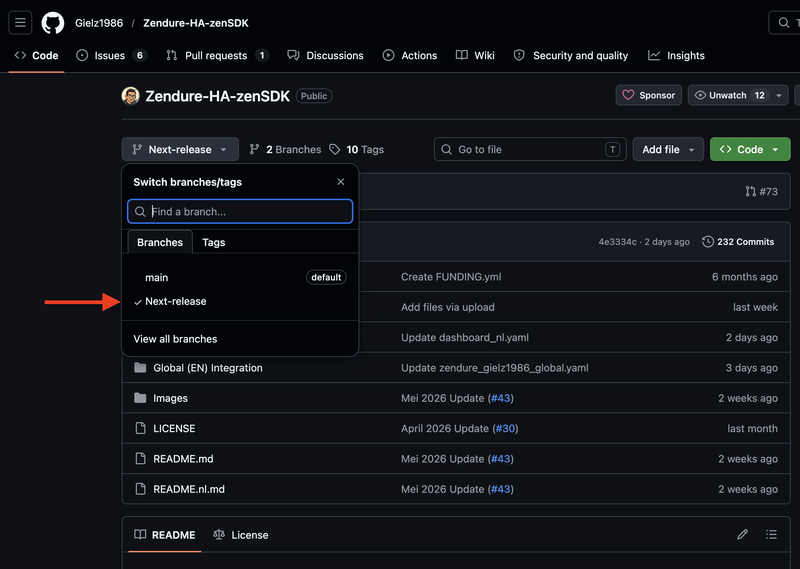Open the Issues tab
The height and width of the screenshot is (569, 800).
tap(112, 56)
